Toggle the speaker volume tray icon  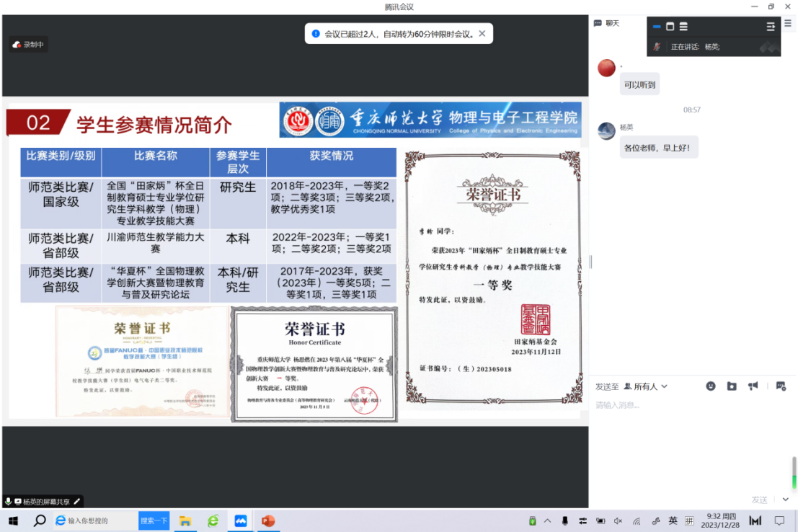(618, 520)
